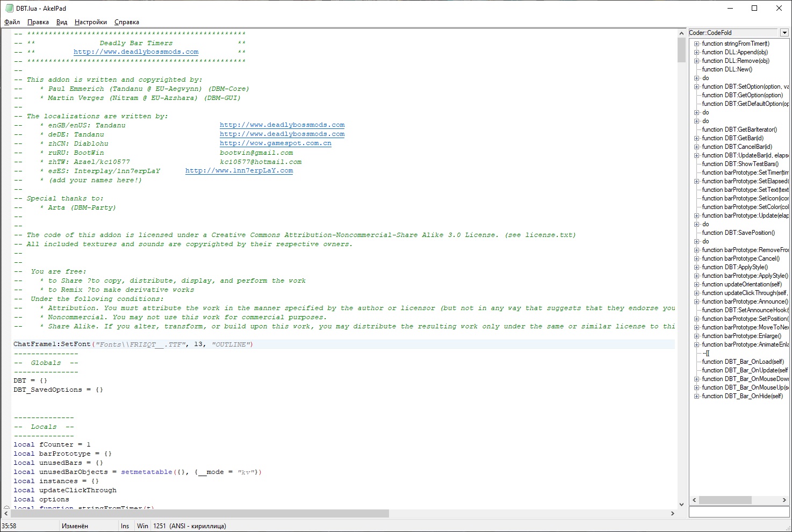Click the AkelPad icon in title bar

coord(9,8)
